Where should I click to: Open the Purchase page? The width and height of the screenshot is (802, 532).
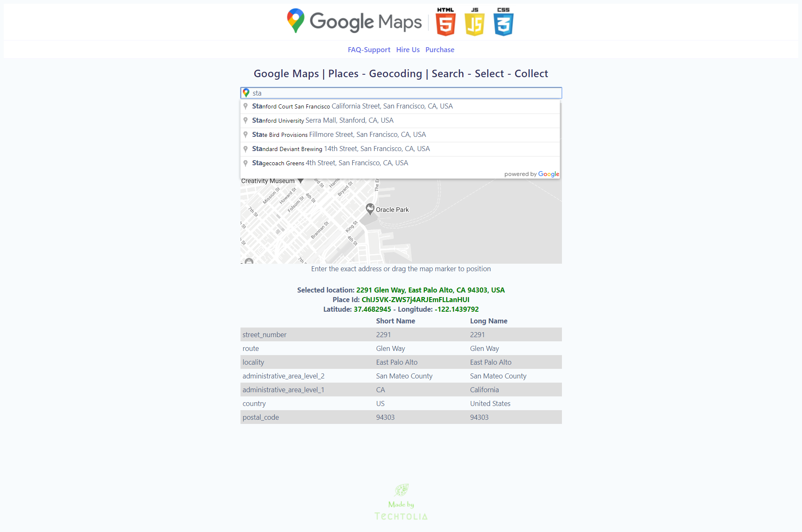pos(440,50)
